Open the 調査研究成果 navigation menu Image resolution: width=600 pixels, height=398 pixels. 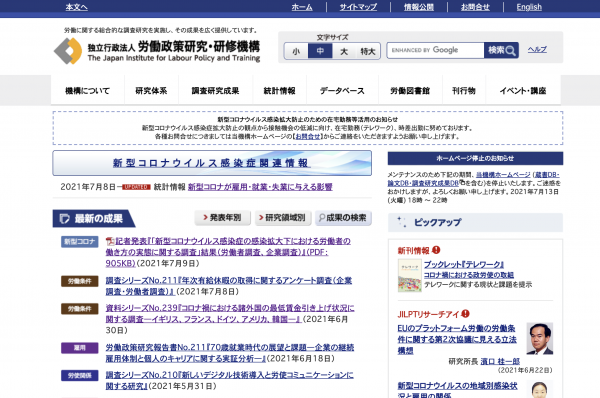[x=215, y=91]
